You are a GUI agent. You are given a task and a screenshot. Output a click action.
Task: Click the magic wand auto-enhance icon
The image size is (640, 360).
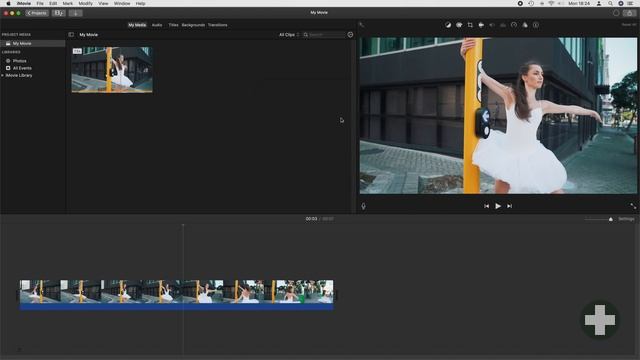tap(362, 25)
